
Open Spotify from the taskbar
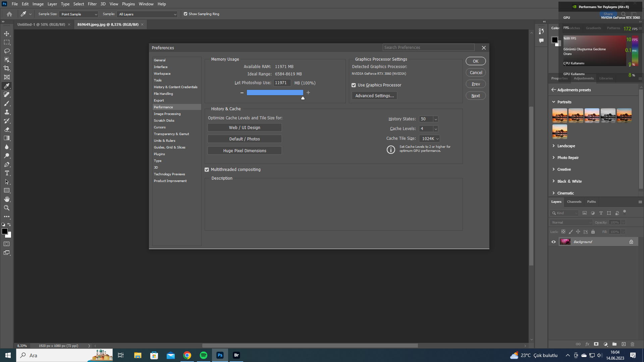coord(204,355)
